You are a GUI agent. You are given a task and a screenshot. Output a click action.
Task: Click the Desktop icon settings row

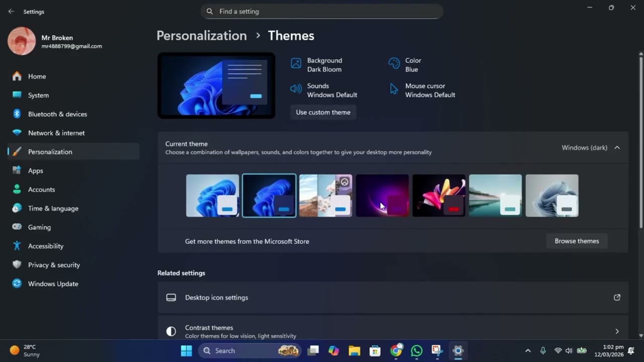click(x=393, y=297)
